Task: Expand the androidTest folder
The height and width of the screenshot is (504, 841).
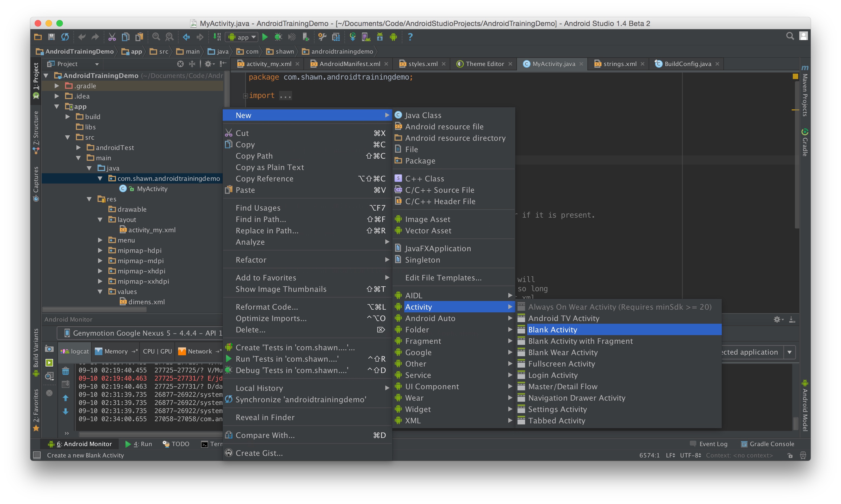Action: coord(79,148)
